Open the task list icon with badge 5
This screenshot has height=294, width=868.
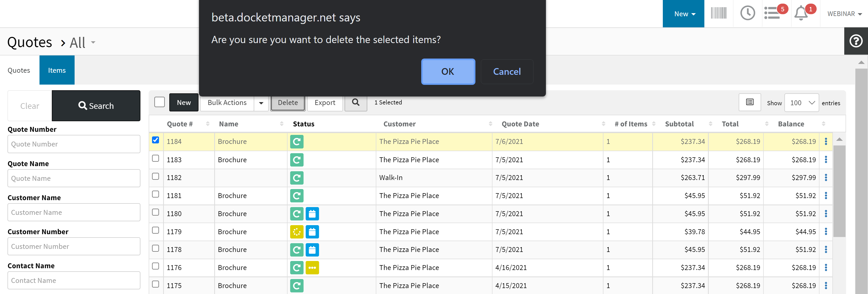tap(772, 13)
